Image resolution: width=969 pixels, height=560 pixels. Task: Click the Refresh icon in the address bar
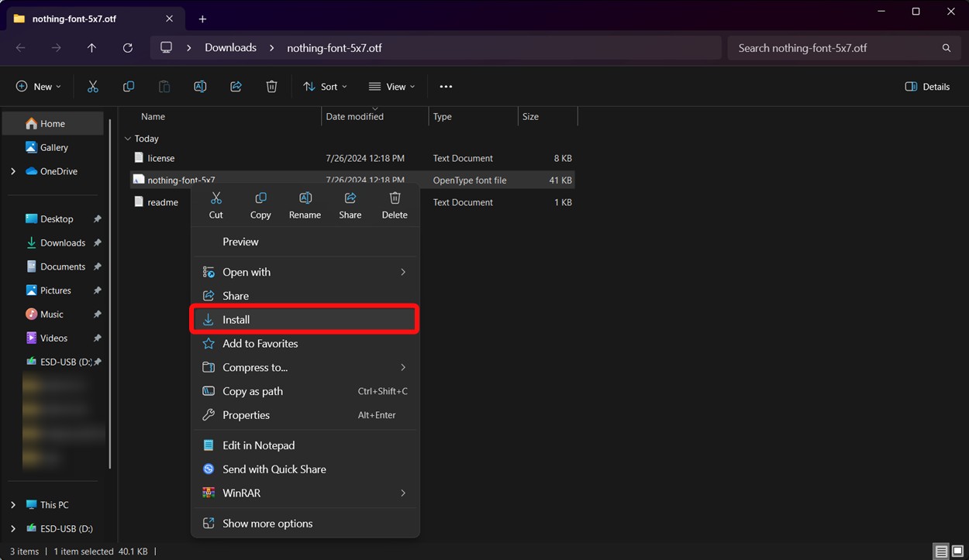coord(127,47)
